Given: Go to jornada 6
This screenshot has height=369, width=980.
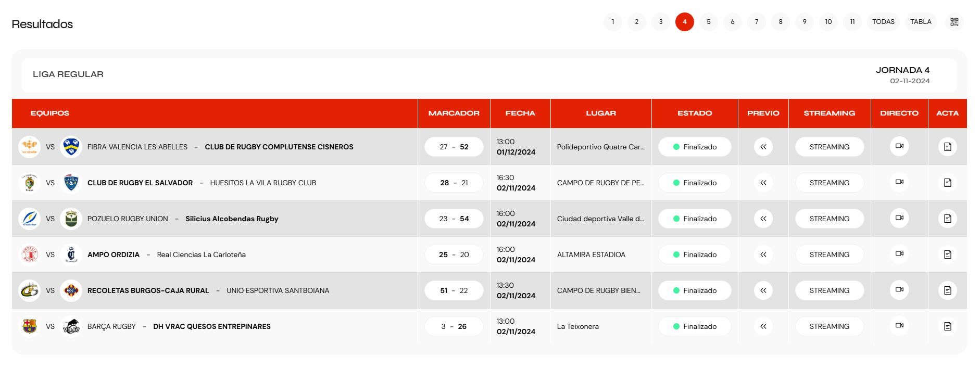Looking at the screenshot, I should [x=733, y=22].
